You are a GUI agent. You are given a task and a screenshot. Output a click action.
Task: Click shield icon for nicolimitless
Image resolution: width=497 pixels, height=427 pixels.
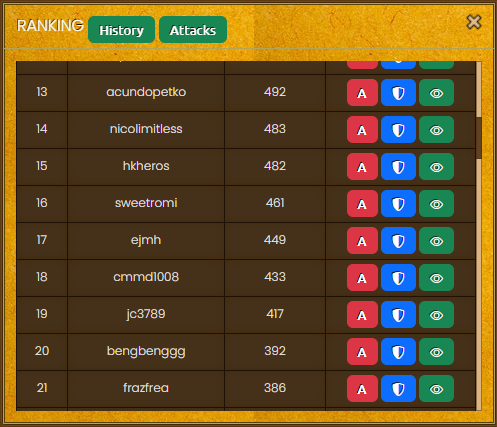(398, 130)
